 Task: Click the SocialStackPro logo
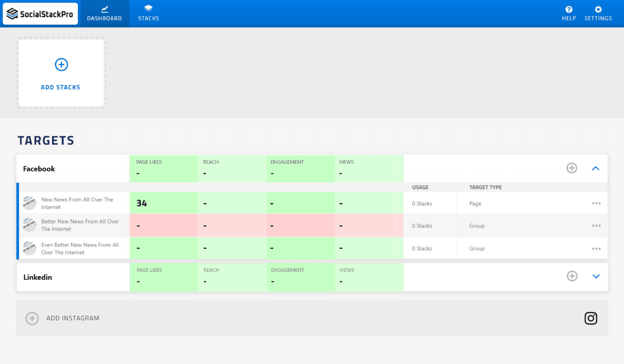point(40,14)
